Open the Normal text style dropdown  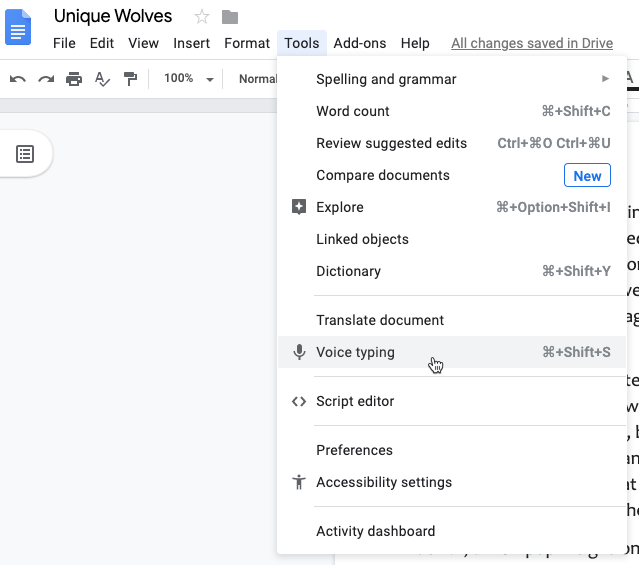pos(258,79)
